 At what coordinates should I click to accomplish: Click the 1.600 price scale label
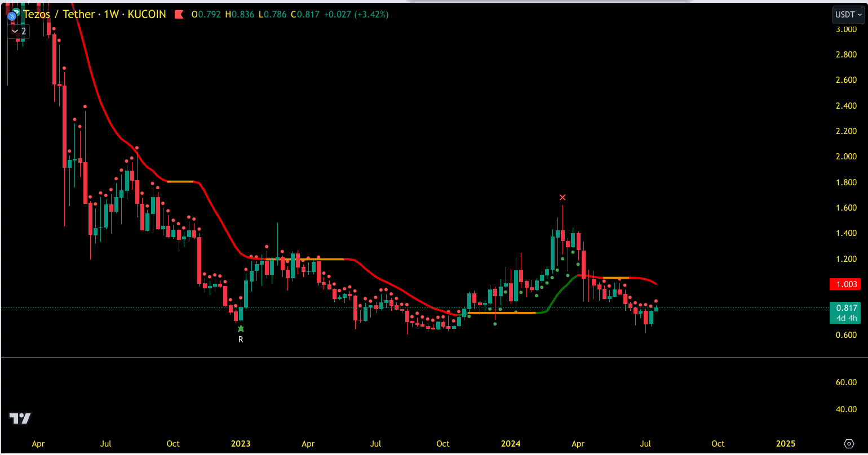point(846,208)
